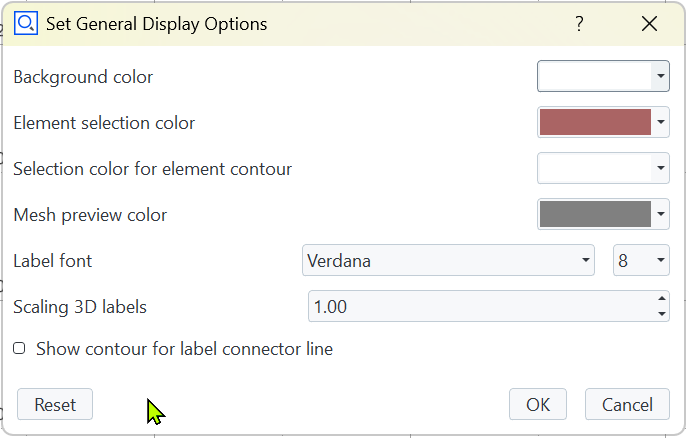Image resolution: width=686 pixels, height=438 pixels.
Task: Expand the Element selection color dropdown arrow
Action: 660,122
